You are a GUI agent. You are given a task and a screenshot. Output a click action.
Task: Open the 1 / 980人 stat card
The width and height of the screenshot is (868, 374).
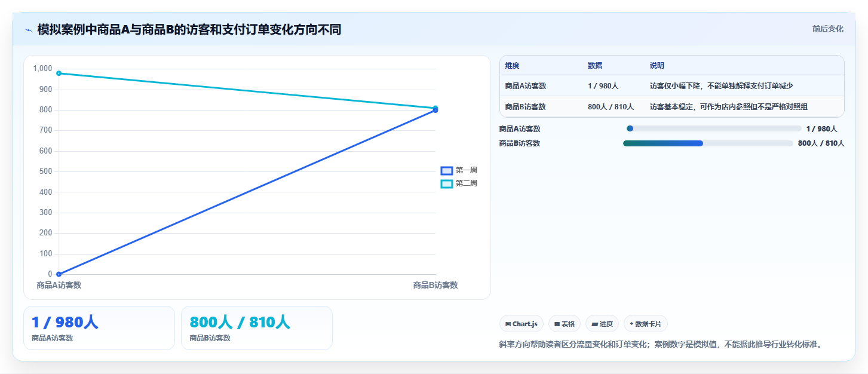pyautogui.click(x=99, y=328)
